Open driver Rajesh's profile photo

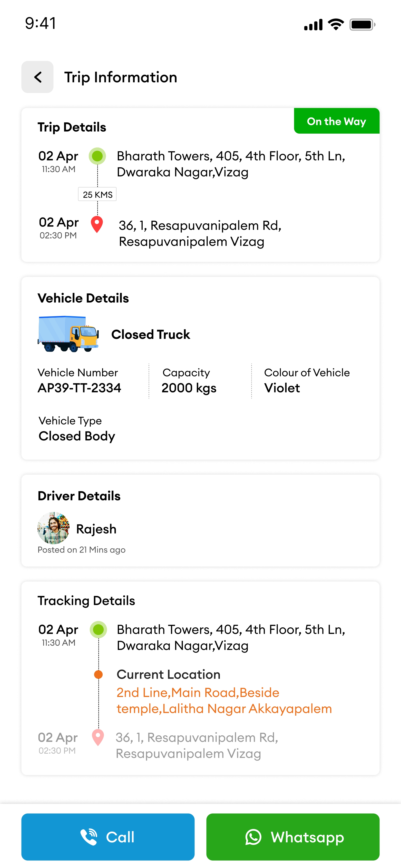pyautogui.click(x=53, y=528)
